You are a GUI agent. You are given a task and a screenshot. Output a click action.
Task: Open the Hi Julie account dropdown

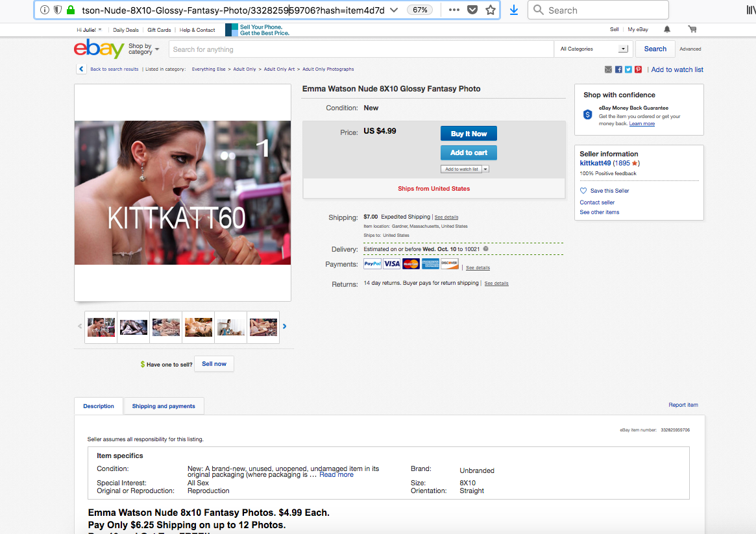(89, 30)
